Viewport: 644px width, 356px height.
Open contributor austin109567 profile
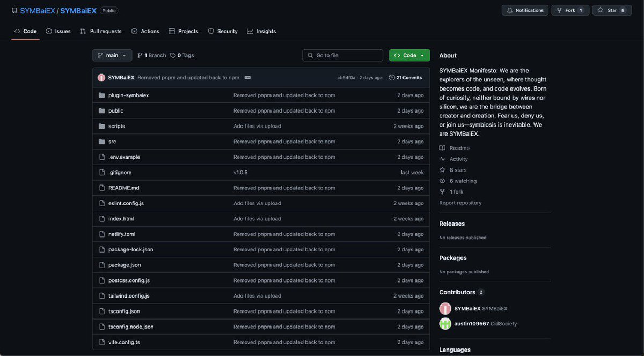[x=471, y=324]
